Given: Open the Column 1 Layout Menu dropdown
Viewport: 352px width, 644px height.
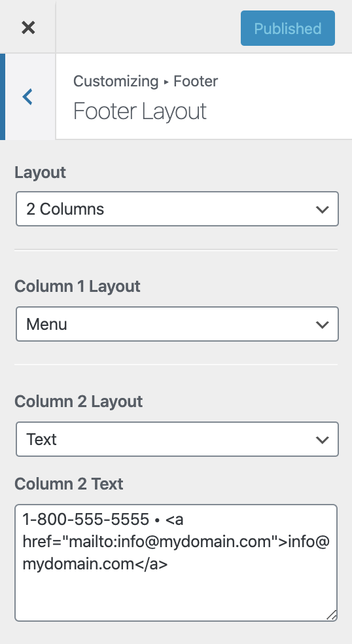Looking at the screenshot, I should pyautogui.click(x=177, y=324).
